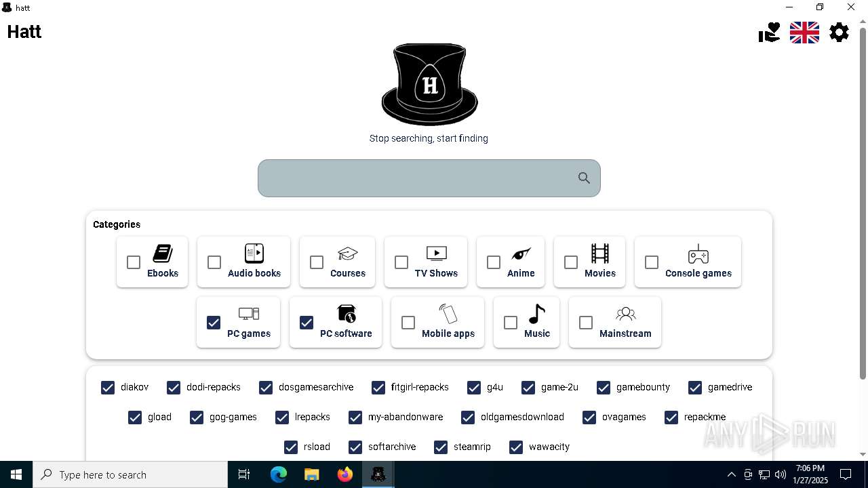
Task: Click the Hatt top hat logo
Action: (429, 84)
